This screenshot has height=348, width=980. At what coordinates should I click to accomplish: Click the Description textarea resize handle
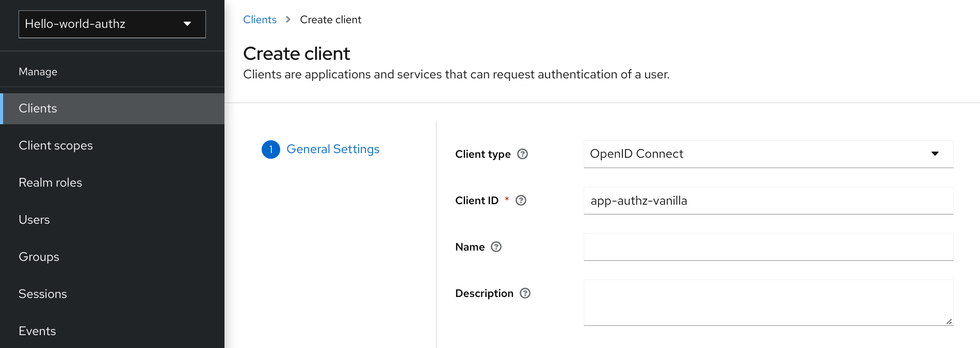pyautogui.click(x=949, y=321)
